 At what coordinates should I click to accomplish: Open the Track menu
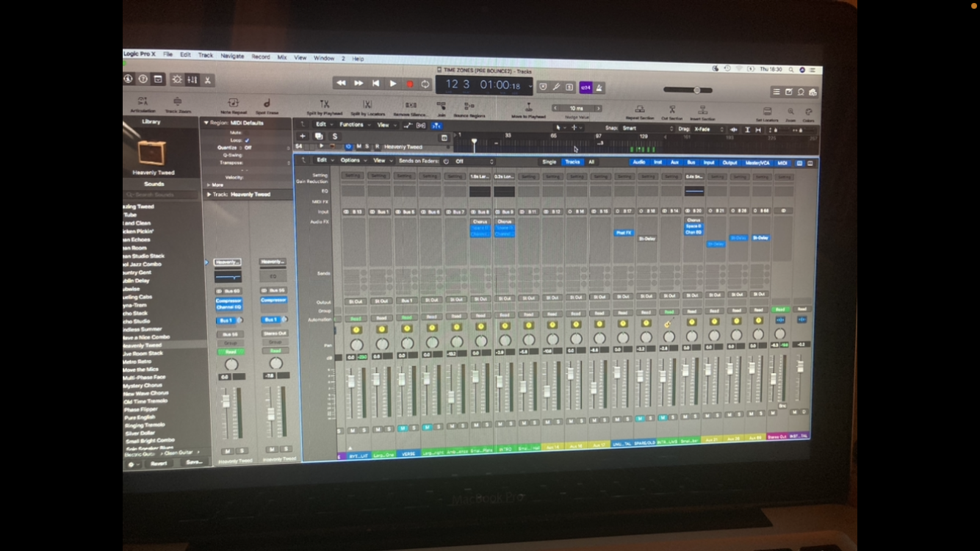tap(206, 55)
